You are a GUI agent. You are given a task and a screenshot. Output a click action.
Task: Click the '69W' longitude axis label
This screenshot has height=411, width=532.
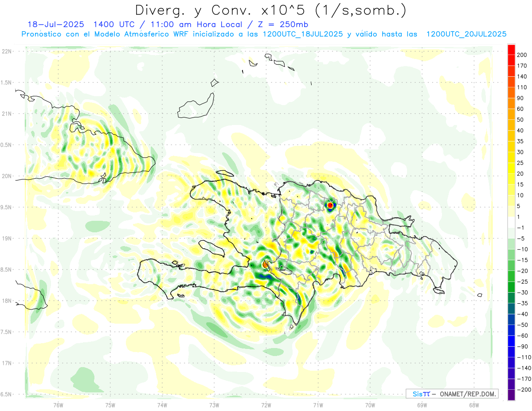422,405
